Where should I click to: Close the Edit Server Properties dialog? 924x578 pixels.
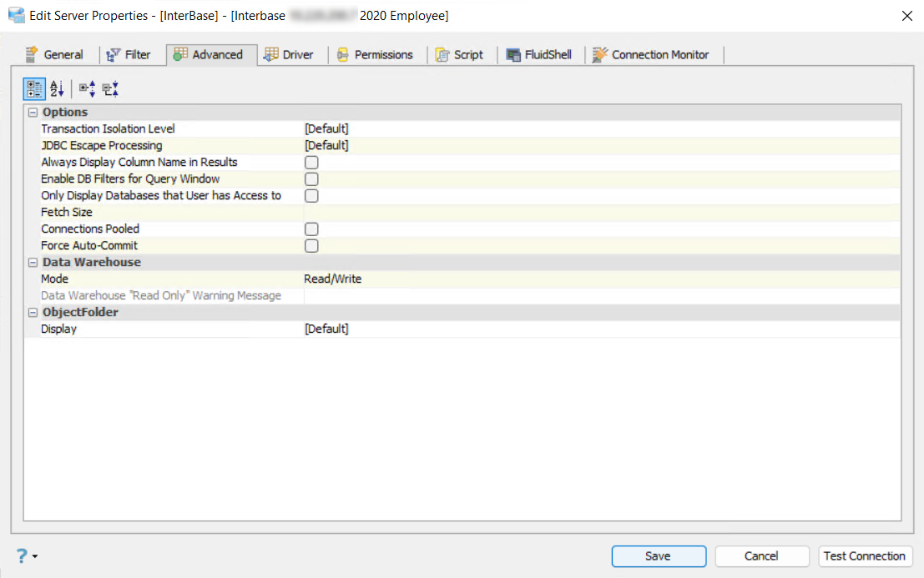[907, 16]
